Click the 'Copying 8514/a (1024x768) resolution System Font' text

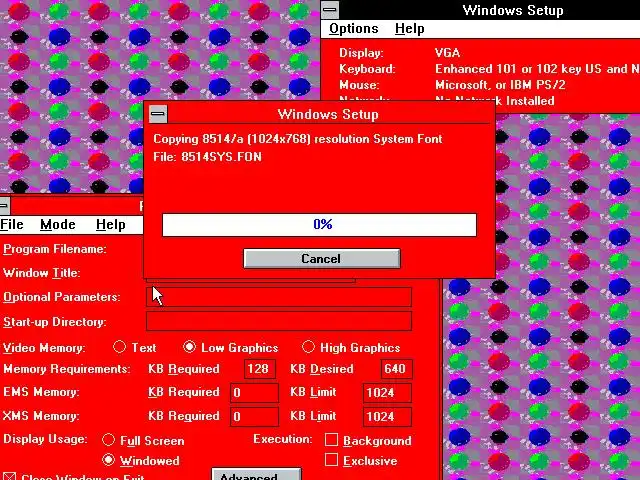(298, 139)
